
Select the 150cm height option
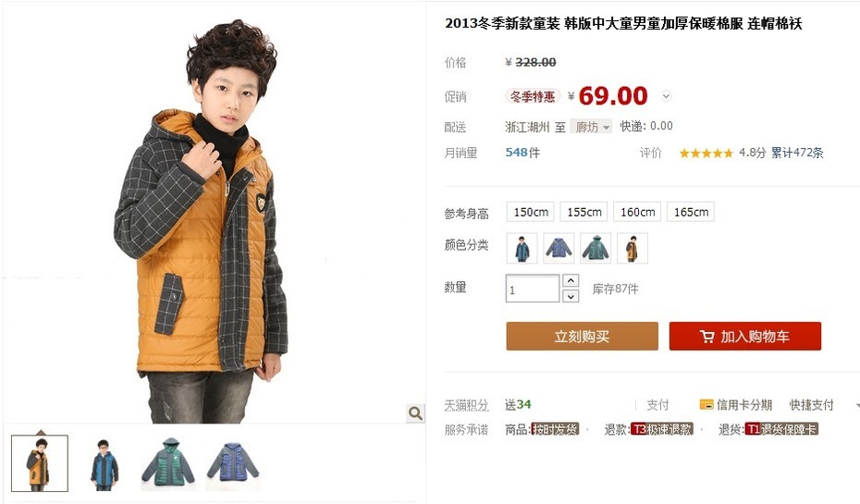click(x=531, y=212)
